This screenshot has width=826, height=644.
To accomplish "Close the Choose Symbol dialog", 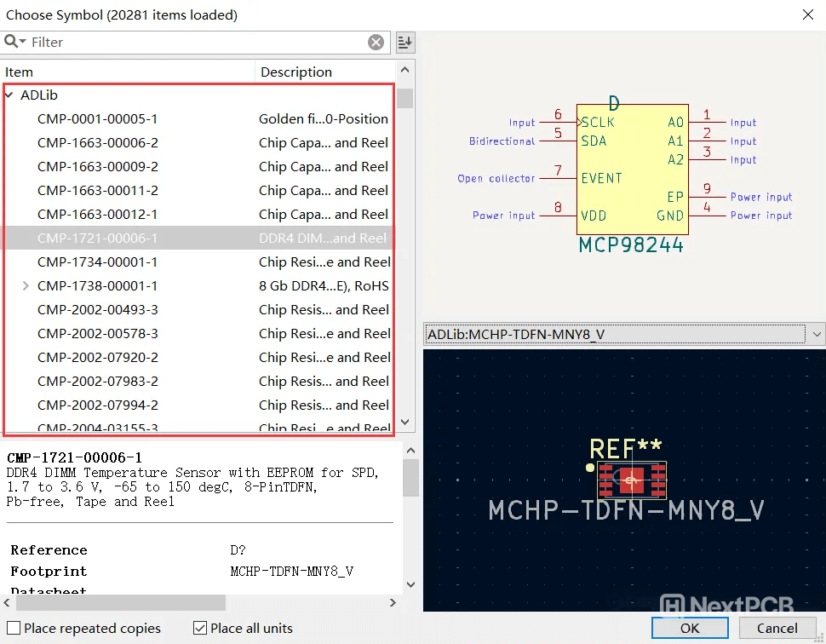I will (807, 14).
